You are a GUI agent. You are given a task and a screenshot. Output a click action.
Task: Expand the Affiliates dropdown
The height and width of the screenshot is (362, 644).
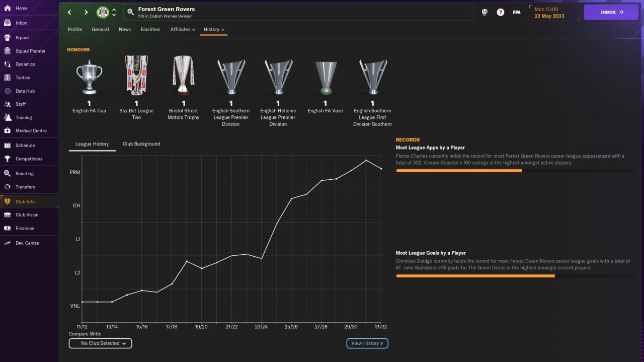point(183,30)
